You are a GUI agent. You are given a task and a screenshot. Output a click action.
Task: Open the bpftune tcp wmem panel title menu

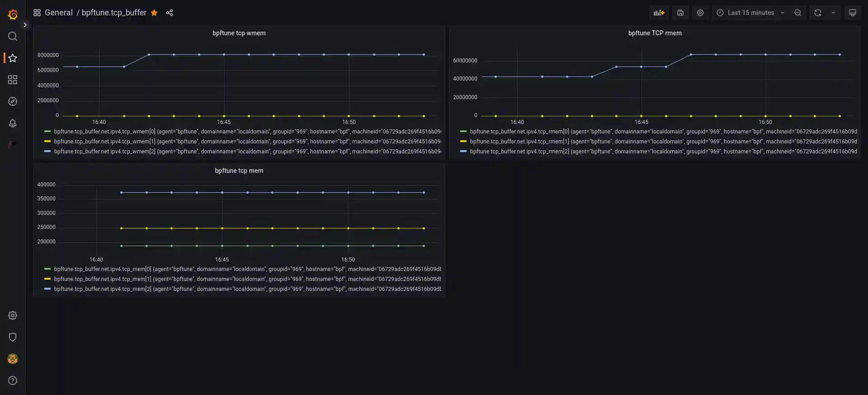click(x=239, y=33)
